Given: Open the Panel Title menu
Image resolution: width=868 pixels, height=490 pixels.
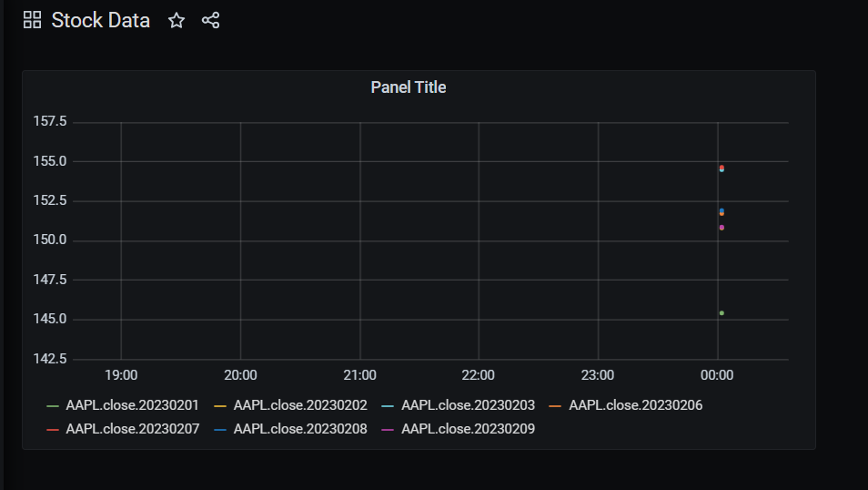Looking at the screenshot, I should point(408,87).
